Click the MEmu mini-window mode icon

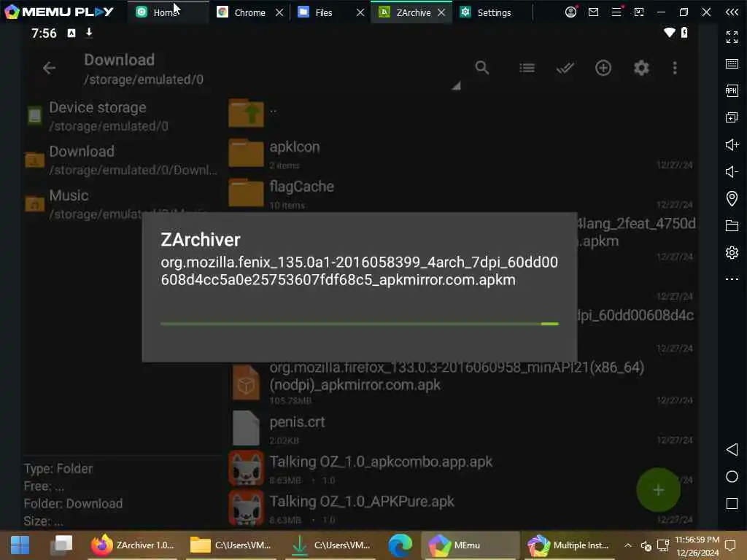(639, 12)
